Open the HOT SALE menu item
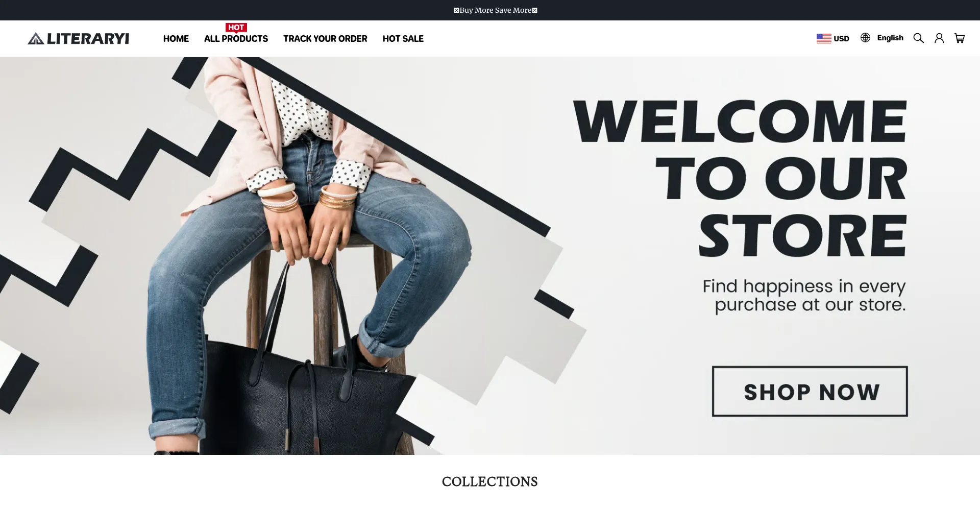Screen dimensions: 980x507 point(403,39)
